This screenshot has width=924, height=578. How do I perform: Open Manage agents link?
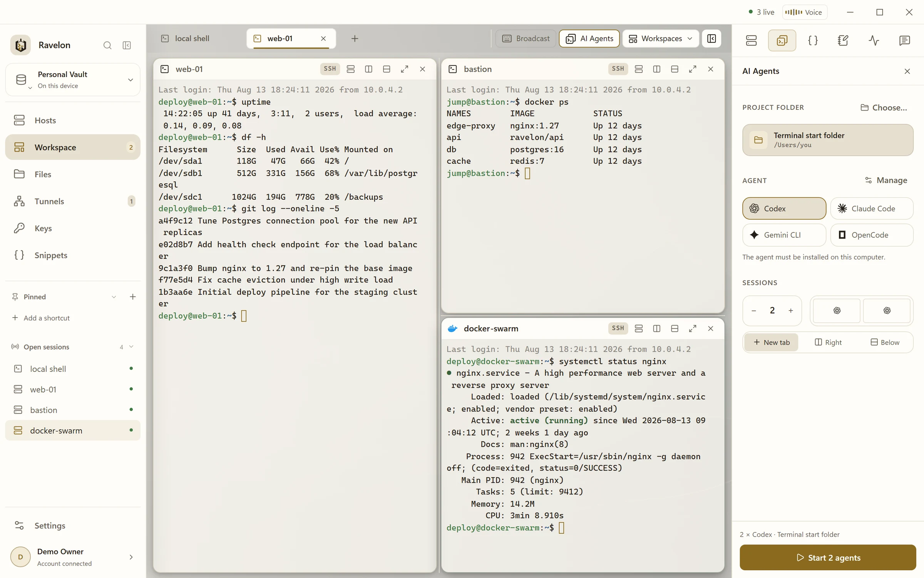point(886,180)
